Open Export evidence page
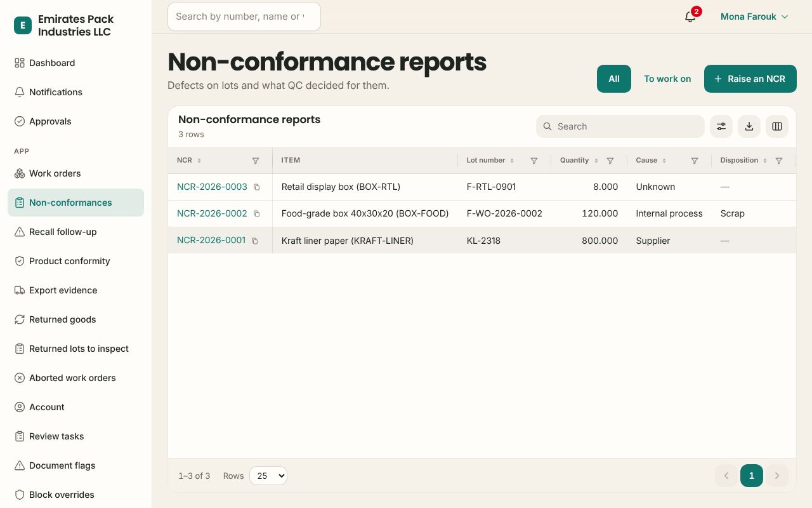The image size is (812, 508). click(x=75, y=290)
